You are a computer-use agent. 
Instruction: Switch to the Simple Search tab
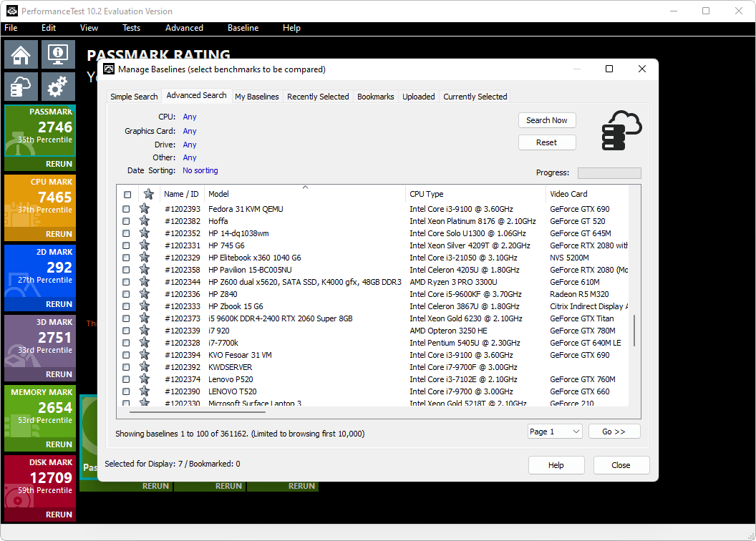click(x=134, y=97)
